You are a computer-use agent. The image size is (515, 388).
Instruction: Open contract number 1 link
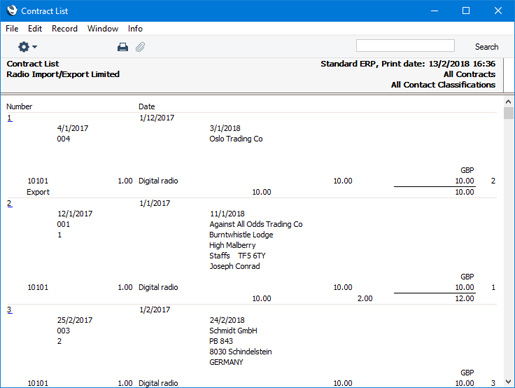(x=10, y=118)
